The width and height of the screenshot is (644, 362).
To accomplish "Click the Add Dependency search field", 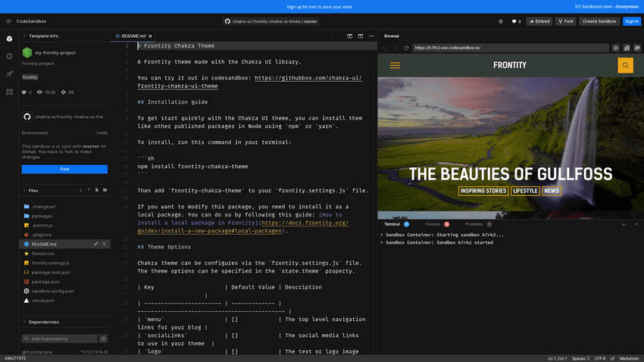I will coord(61,339).
